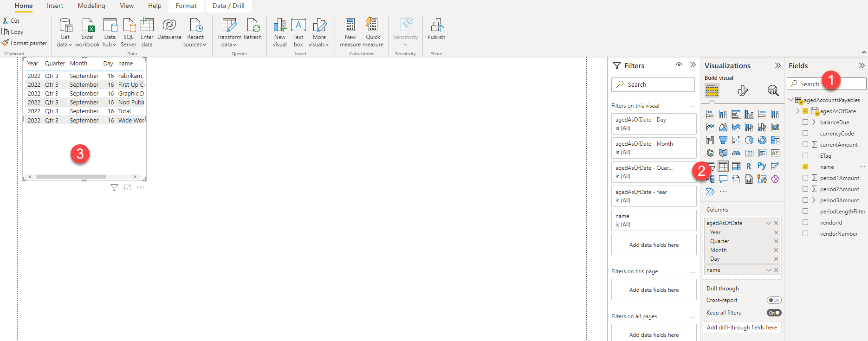Image resolution: width=868 pixels, height=341 pixels.
Task: Open Dataverse connector
Action: [169, 29]
